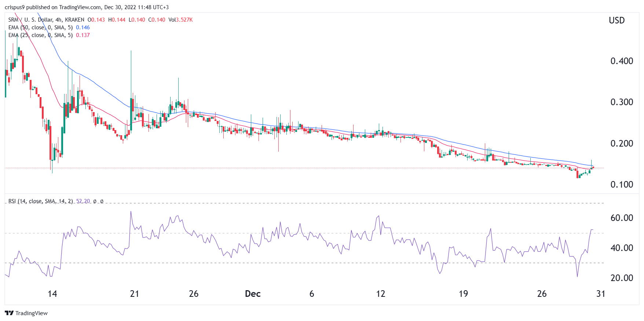
Task: Click the RSI value 52.20
Action: (83, 201)
